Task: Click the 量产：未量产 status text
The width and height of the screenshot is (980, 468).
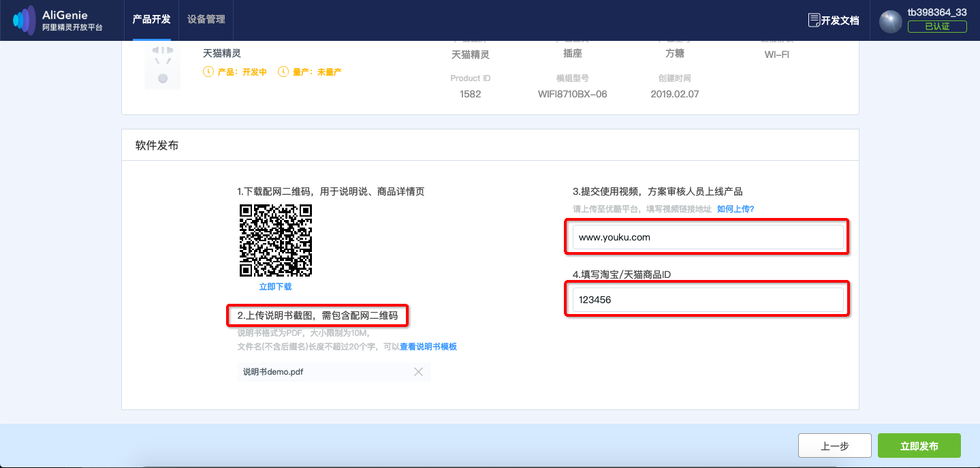Action: click(x=317, y=72)
